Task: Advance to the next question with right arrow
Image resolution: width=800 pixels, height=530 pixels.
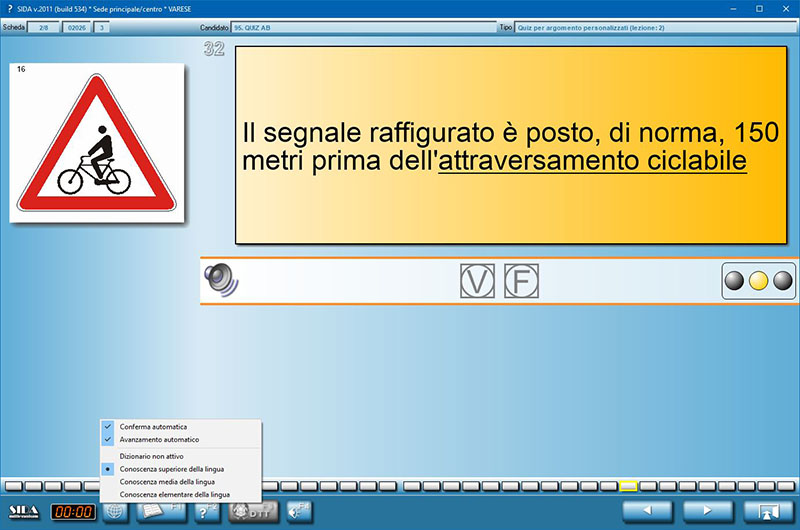Action: [704, 511]
